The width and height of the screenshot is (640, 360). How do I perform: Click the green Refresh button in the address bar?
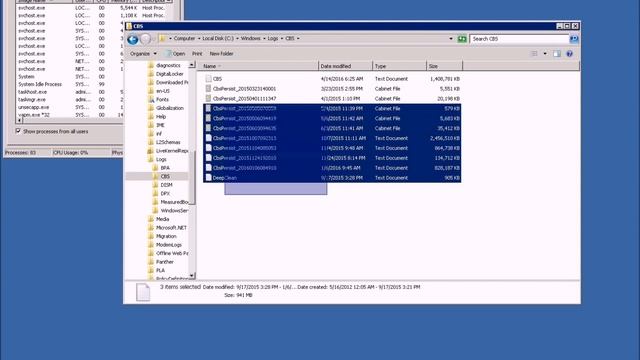point(462,39)
